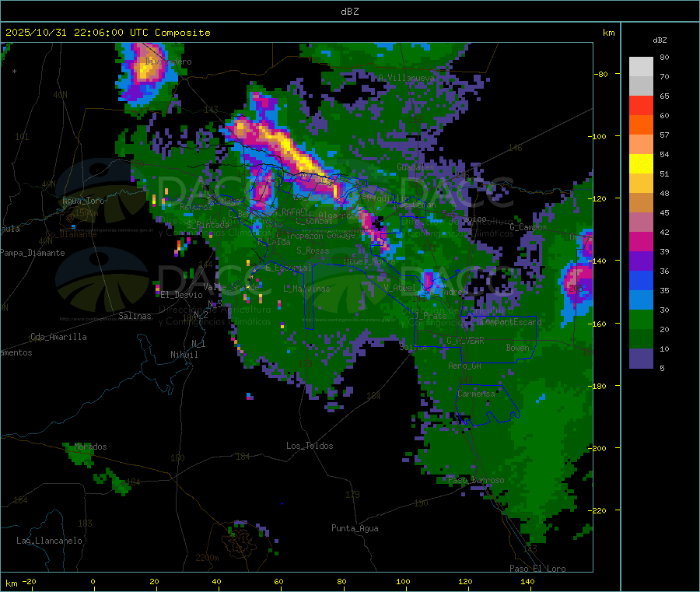Viewport: 700px width, 592px height.
Task: Select the 'Paso_Barroso' map label
Action: (x=476, y=480)
